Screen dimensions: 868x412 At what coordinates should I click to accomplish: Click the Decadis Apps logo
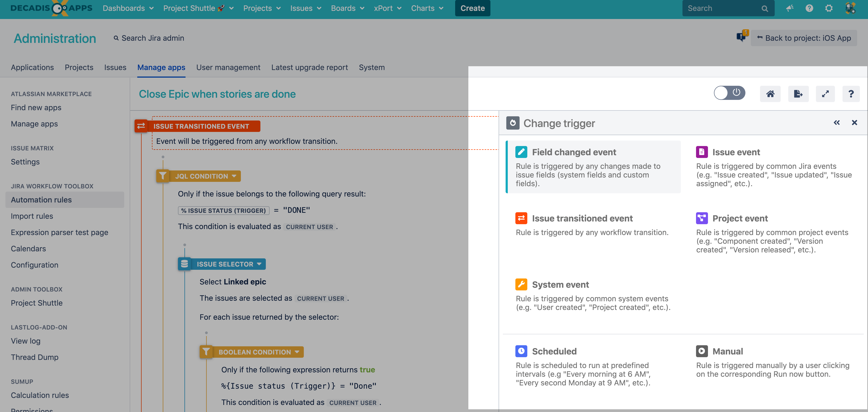[51, 8]
